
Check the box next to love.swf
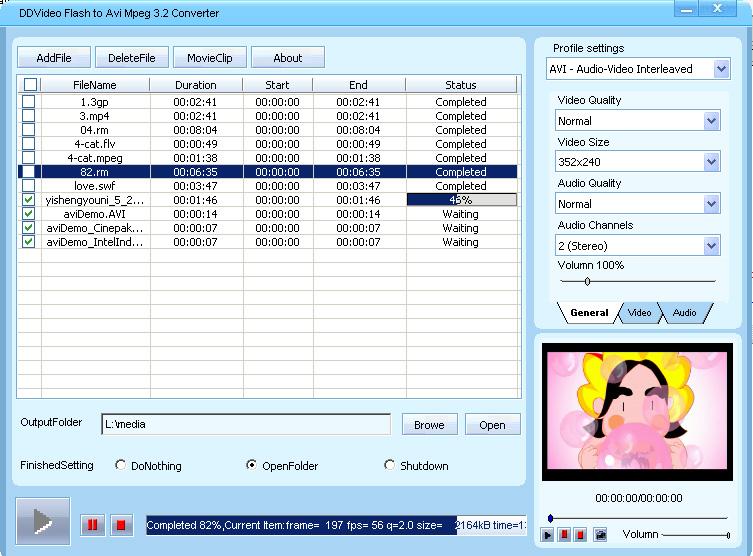(29, 186)
